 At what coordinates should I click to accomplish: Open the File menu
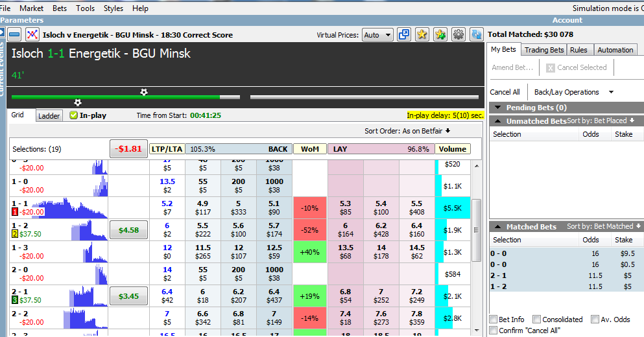(x=5, y=8)
